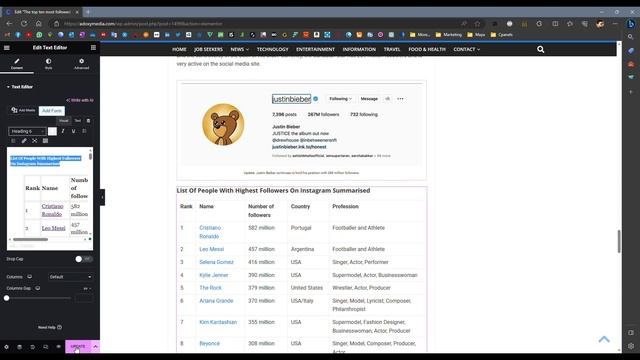Click the Columns responsive device icon
The image size is (640, 360).
click(30, 277)
